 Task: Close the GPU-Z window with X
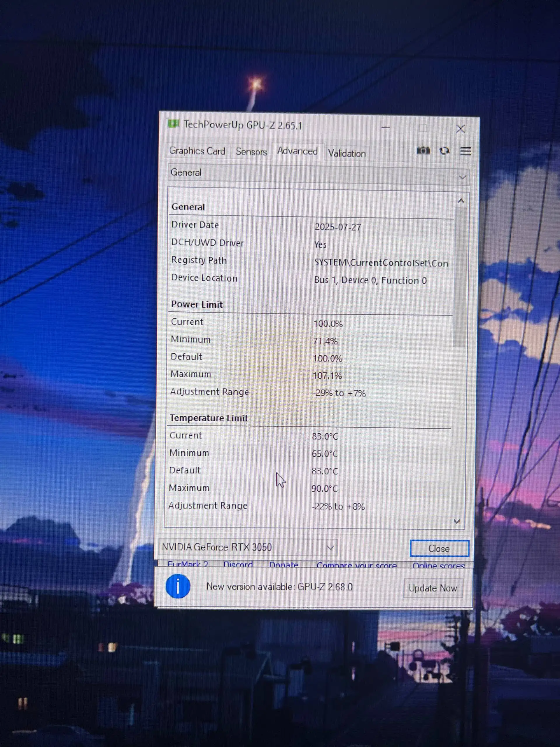461,129
